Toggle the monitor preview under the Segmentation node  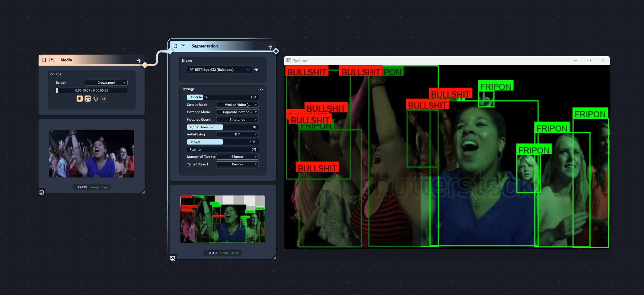[173, 258]
